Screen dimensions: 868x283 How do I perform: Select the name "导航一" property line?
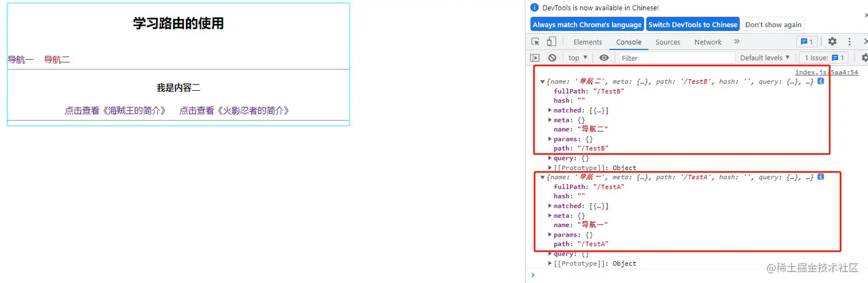[580, 225]
